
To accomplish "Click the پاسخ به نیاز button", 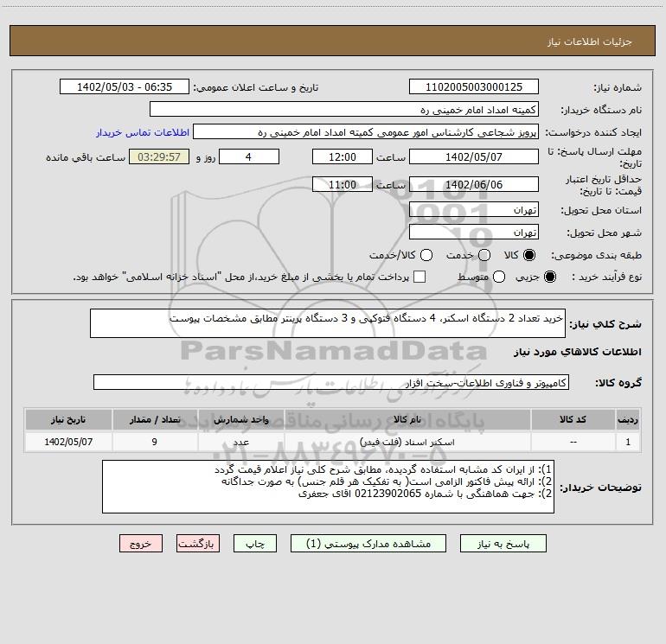I will pos(503,544).
